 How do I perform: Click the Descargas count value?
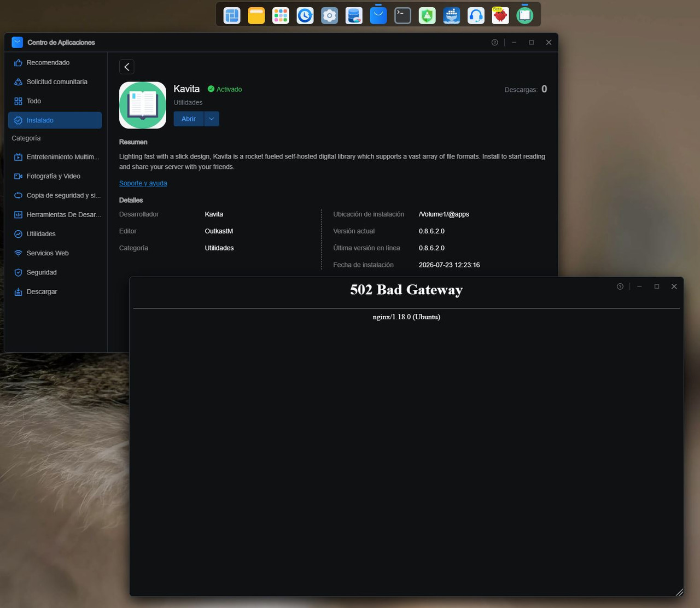pos(544,89)
